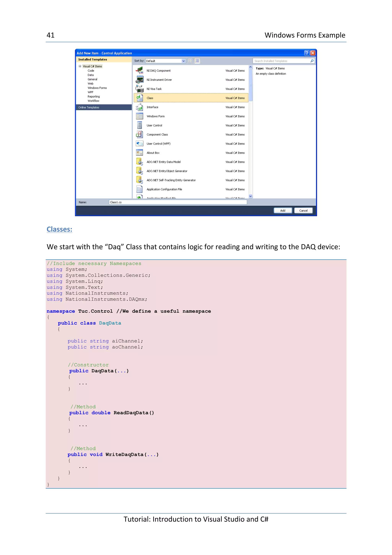Select the NI Instrument Driver icon
The height and width of the screenshot is (555, 392).
[x=139, y=79]
